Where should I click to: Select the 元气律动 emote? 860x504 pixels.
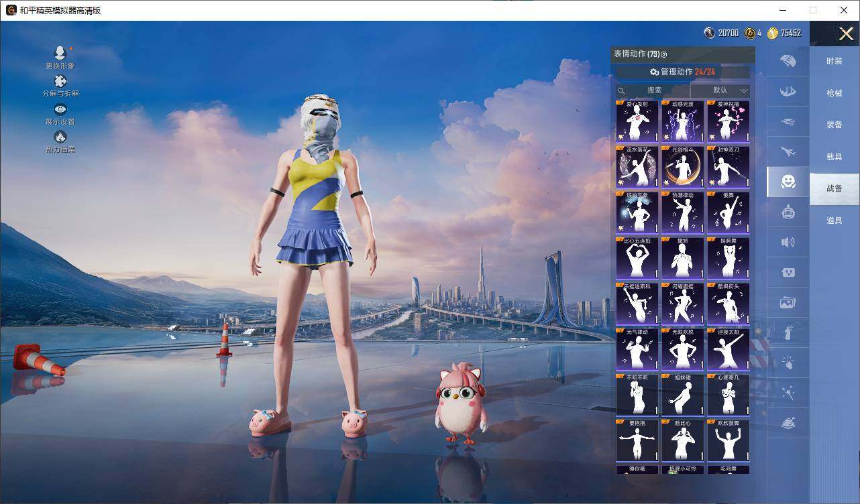(x=637, y=349)
